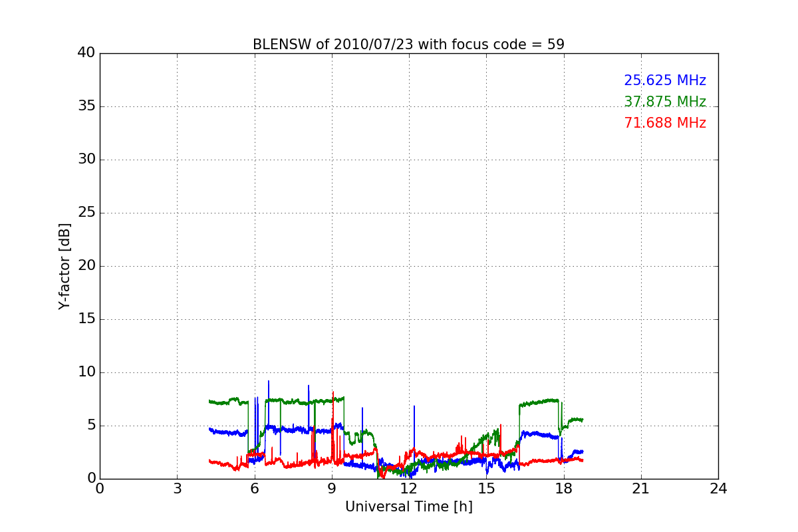Click the x-axis tick label 12
The width and height of the screenshot is (798, 532).
(409, 489)
